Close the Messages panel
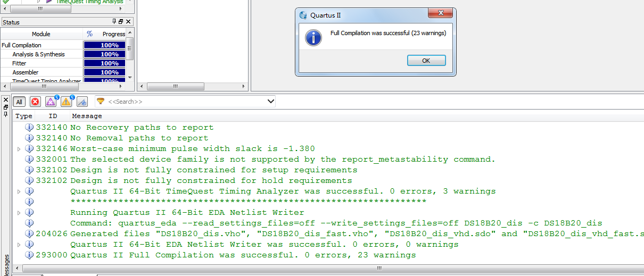This screenshot has height=276, width=644. coord(6,99)
